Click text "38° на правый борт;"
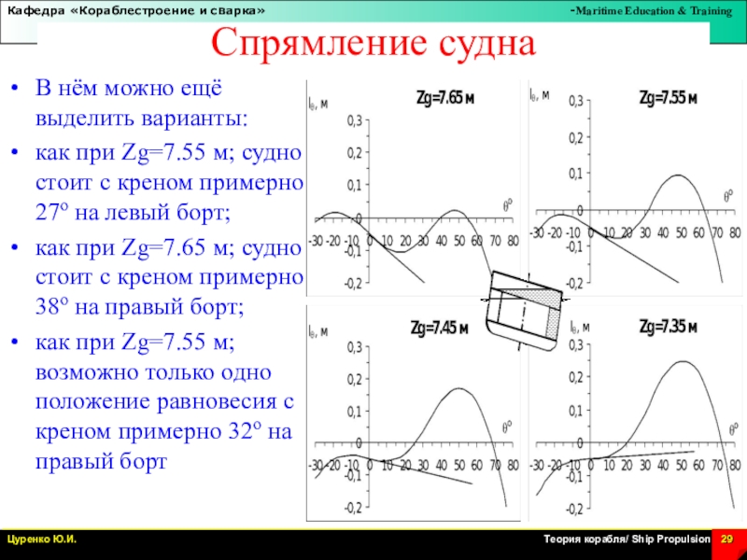Viewport: 747px width, 560px height. [139, 307]
